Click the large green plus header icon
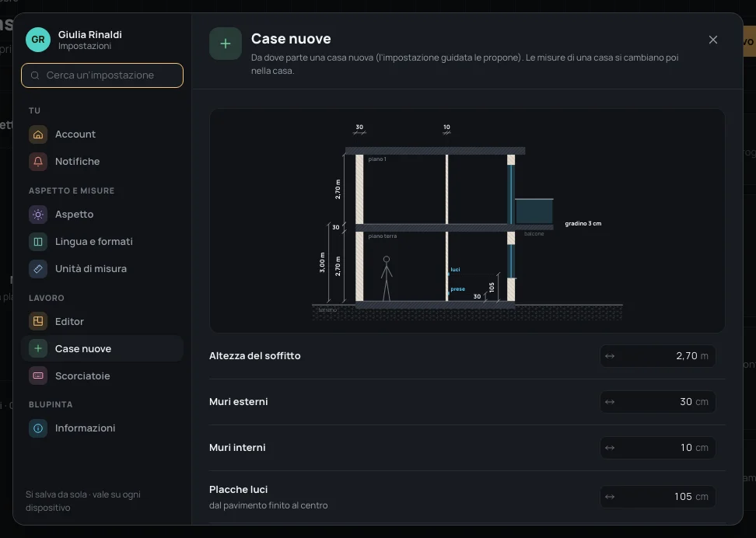 (x=225, y=44)
